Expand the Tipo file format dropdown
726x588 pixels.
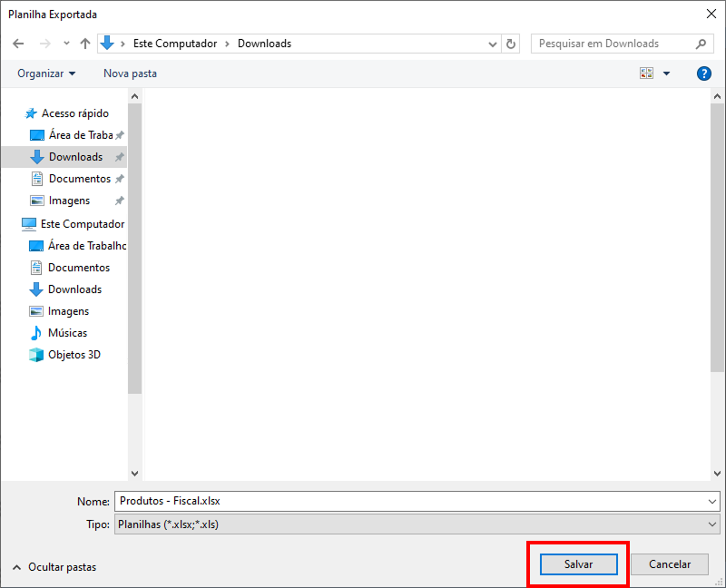[711, 524]
